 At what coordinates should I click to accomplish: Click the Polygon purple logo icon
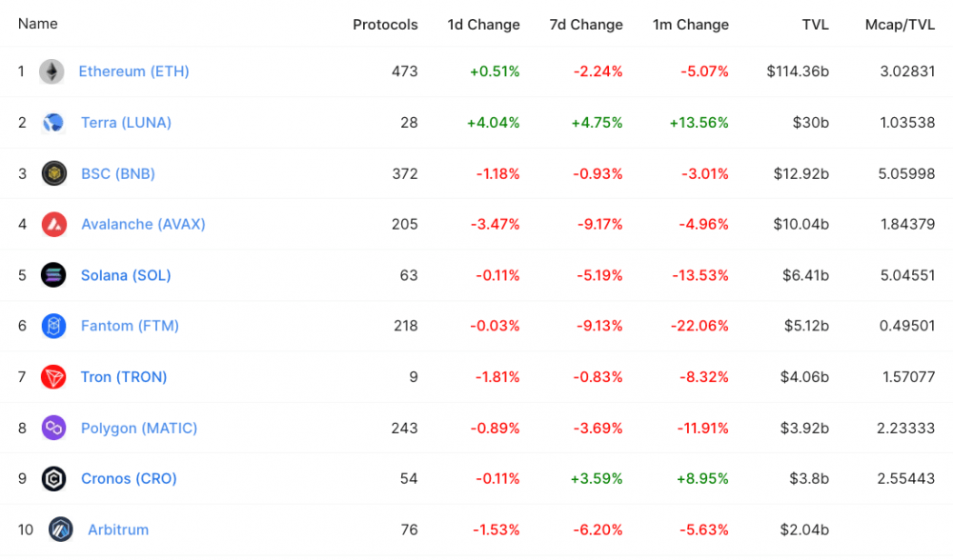pos(53,429)
